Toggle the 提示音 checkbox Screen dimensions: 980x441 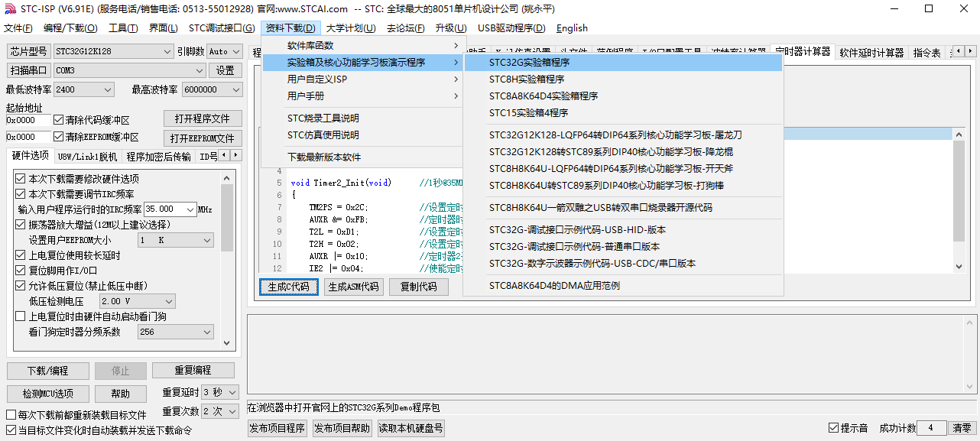[848, 428]
